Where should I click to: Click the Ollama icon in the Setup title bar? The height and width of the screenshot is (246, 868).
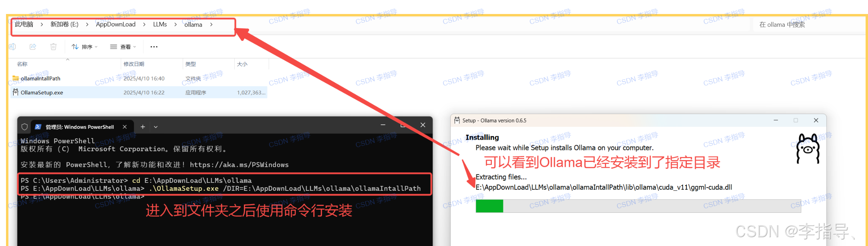point(457,120)
